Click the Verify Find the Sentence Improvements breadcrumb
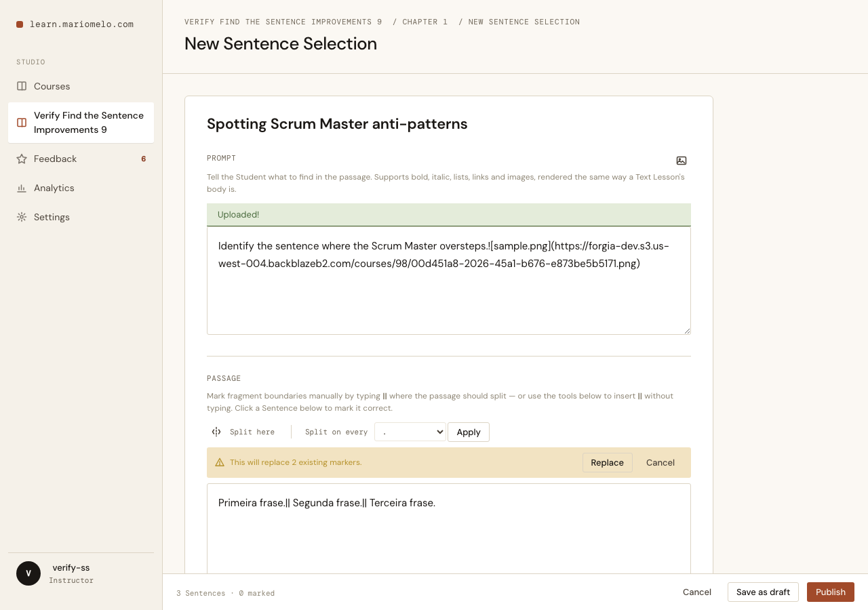Screen dimensions: 868x610 283,22
